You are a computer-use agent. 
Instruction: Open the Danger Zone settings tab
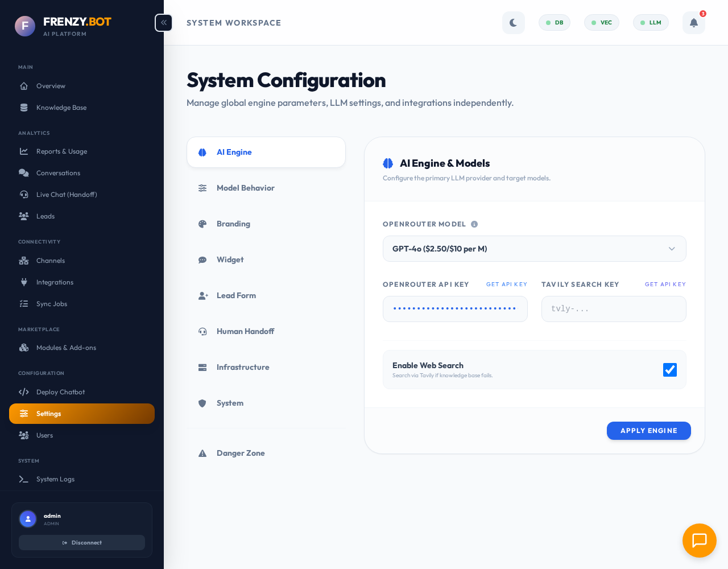click(240, 453)
